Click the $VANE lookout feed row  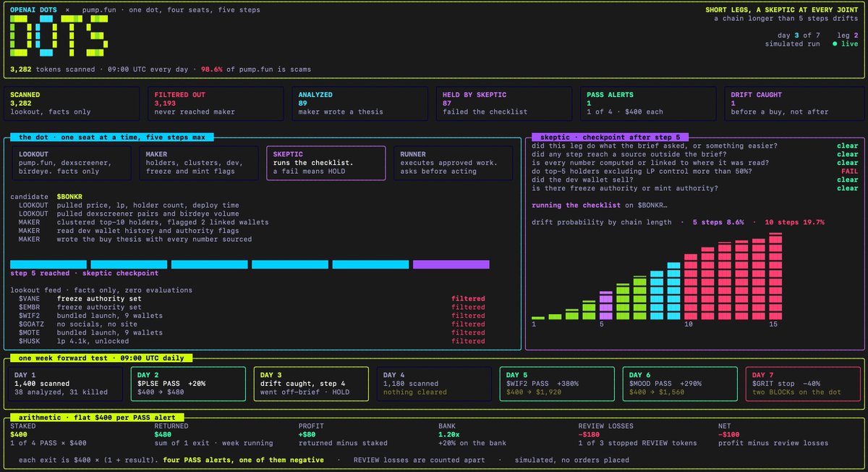(252, 298)
